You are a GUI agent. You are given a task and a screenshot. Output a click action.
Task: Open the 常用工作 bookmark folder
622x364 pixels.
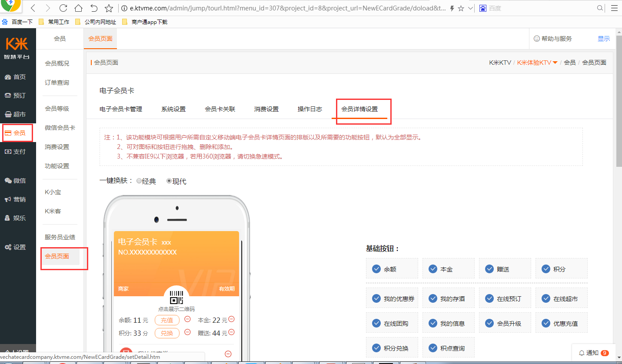[x=54, y=22]
